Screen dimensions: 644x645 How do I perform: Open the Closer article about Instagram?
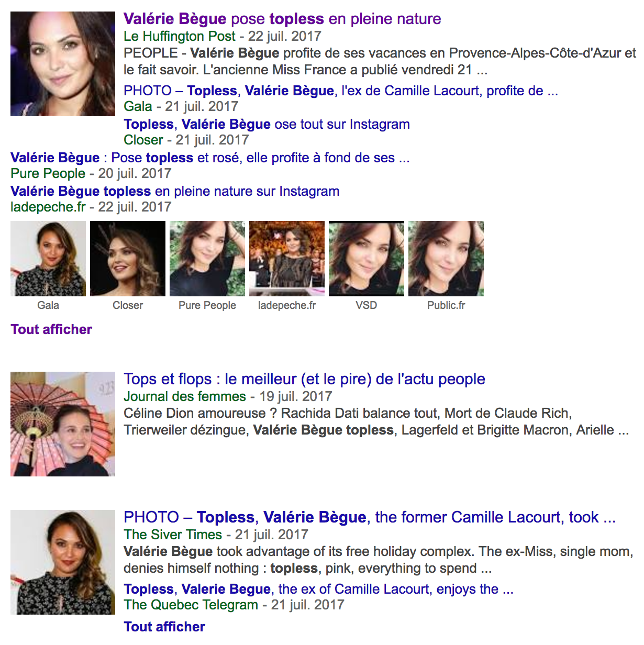click(267, 124)
